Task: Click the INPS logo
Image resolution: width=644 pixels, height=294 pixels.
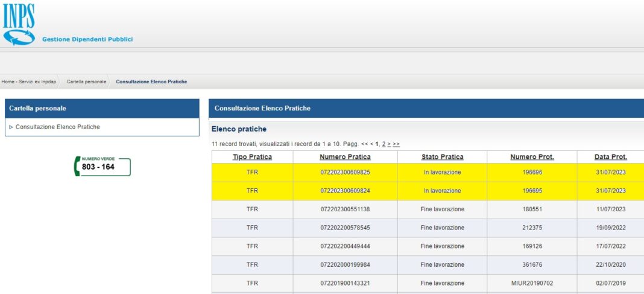Action: pyautogui.click(x=19, y=24)
